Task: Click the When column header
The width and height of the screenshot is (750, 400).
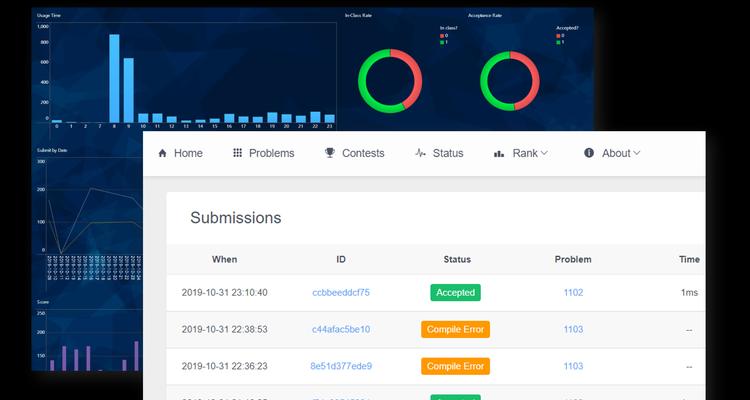Action: [x=224, y=259]
